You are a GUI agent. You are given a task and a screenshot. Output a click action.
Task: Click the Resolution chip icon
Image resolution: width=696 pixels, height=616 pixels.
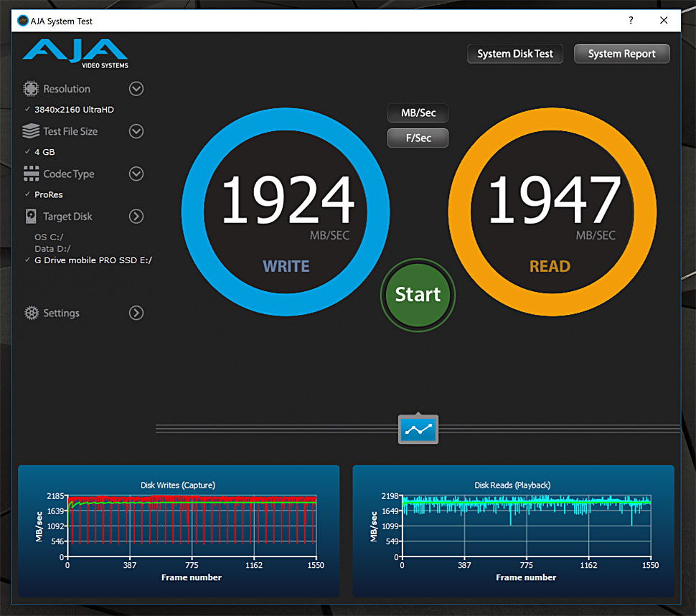[31, 89]
